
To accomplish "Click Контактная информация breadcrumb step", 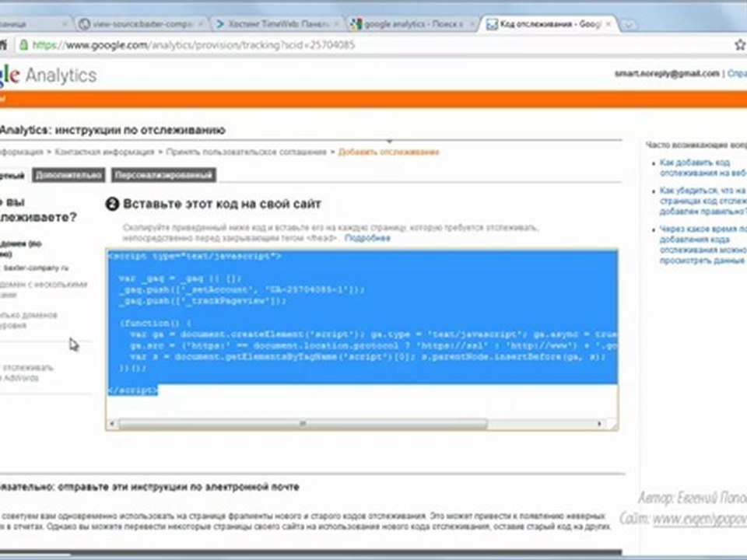I will [104, 152].
